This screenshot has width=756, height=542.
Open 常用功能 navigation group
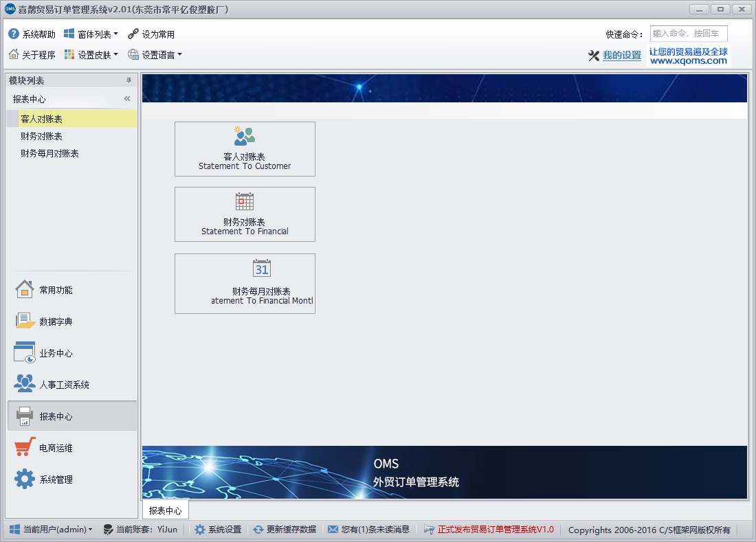click(x=72, y=290)
